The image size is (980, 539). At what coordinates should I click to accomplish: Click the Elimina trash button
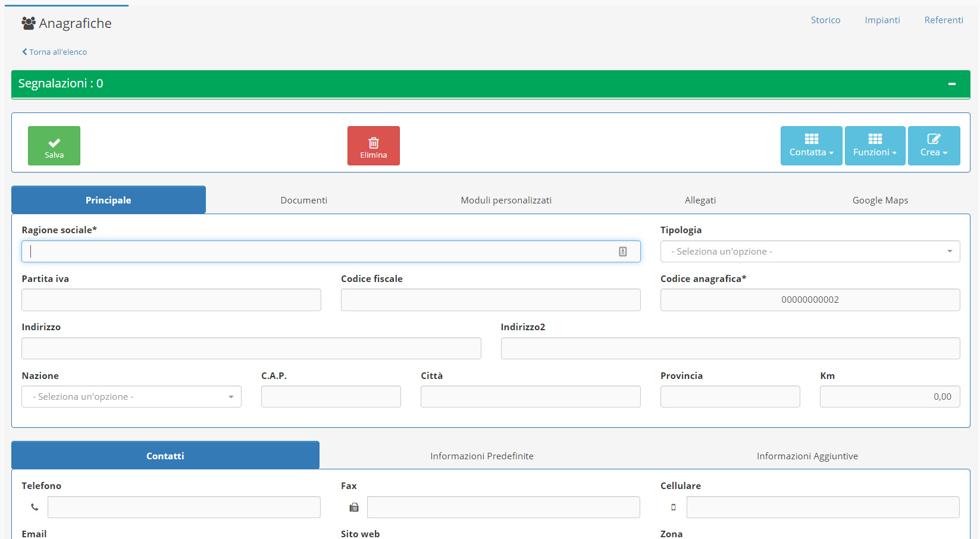pyautogui.click(x=373, y=146)
